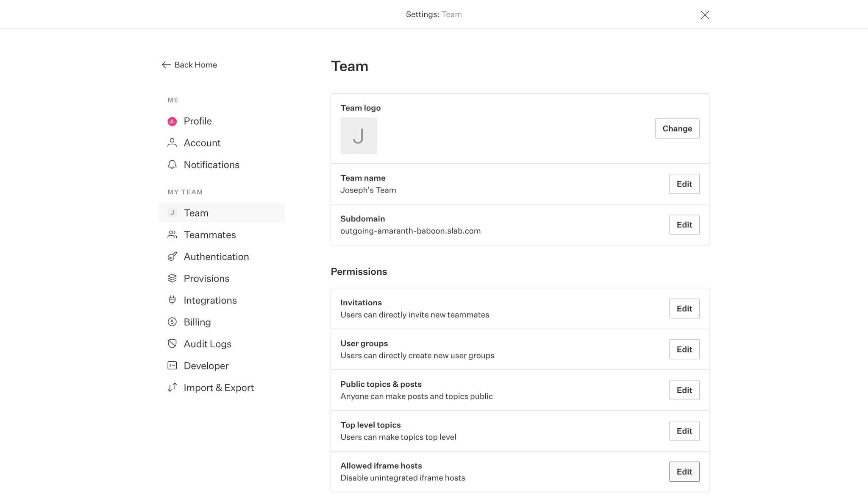Click the Team logo thumbnail
This screenshot has height=497, width=868.
(359, 136)
